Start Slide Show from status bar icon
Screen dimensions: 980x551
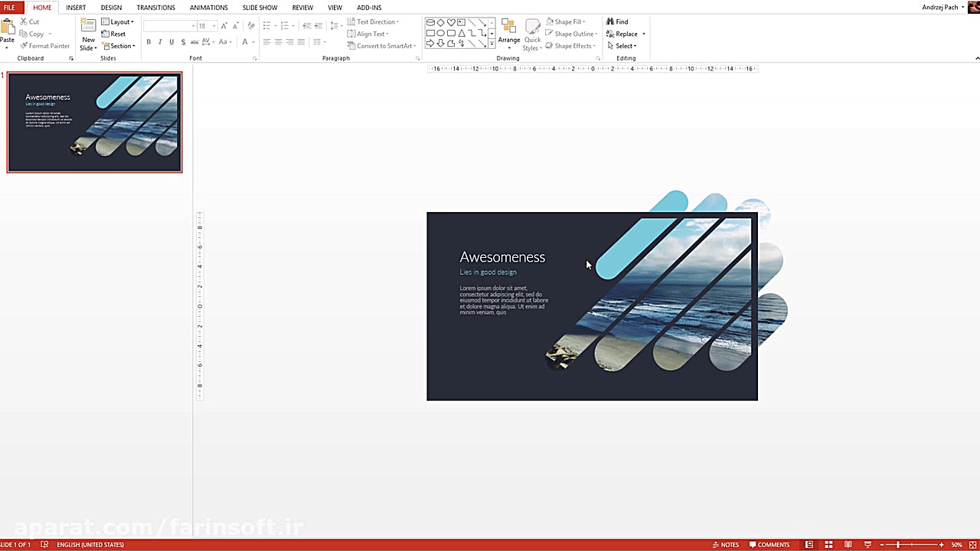coord(867,545)
